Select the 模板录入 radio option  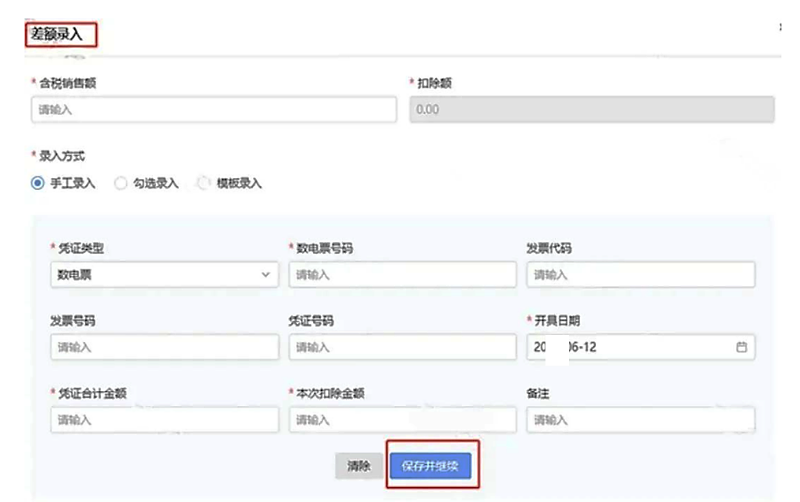(204, 183)
